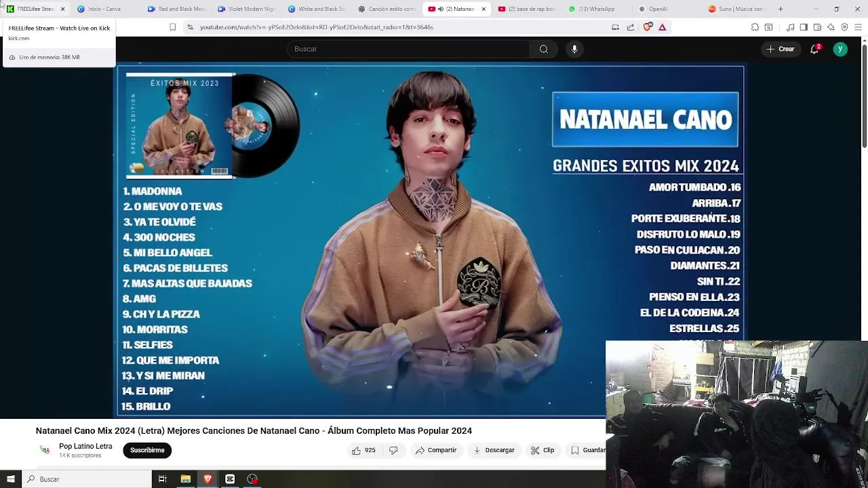
Task: Click the Descargar download button
Action: (x=494, y=450)
